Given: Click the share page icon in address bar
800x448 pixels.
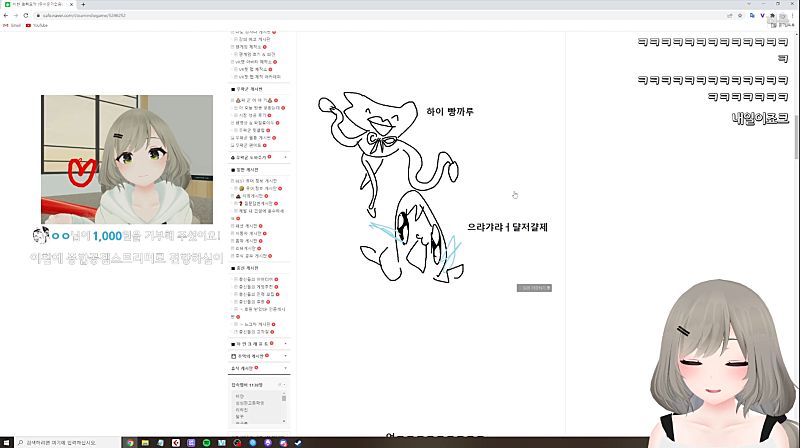Looking at the screenshot, I should (x=730, y=15).
